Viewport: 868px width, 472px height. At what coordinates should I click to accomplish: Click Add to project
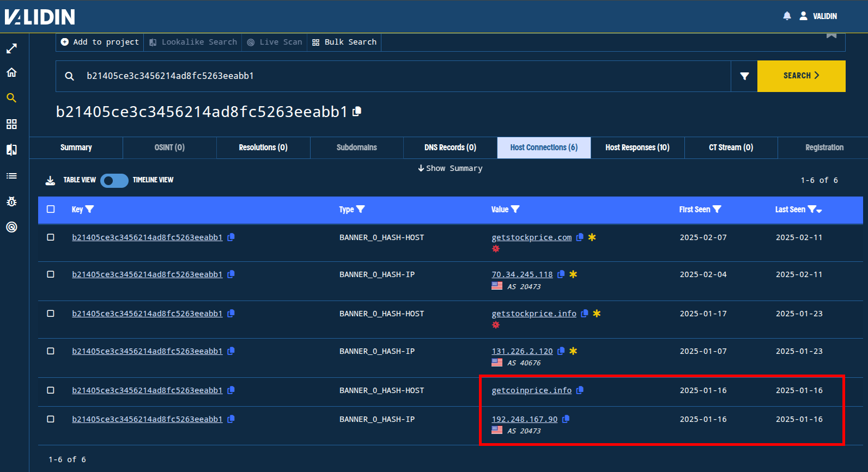[x=100, y=42]
